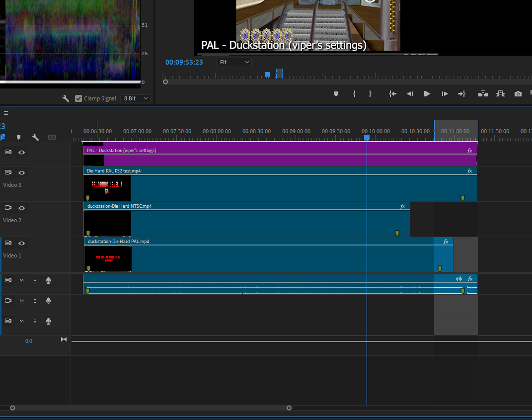
Task: Hide Video 1 track output
Action: click(x=22, y=244)
